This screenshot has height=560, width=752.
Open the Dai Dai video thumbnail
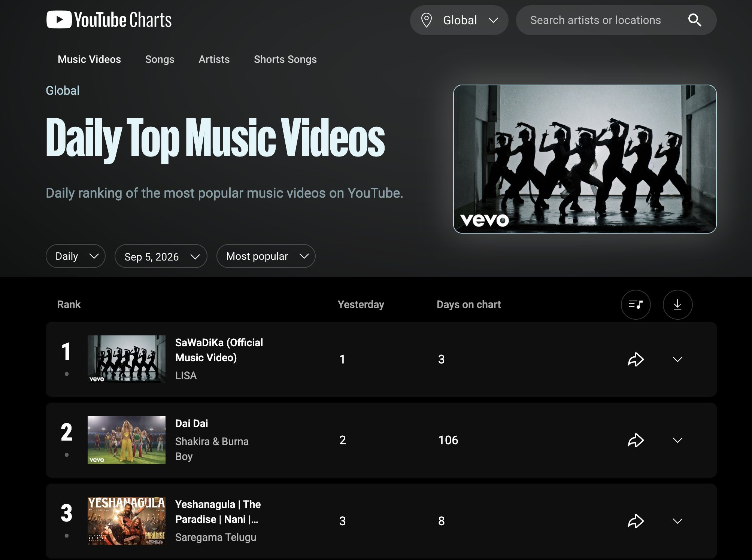(x=127, y=440)
